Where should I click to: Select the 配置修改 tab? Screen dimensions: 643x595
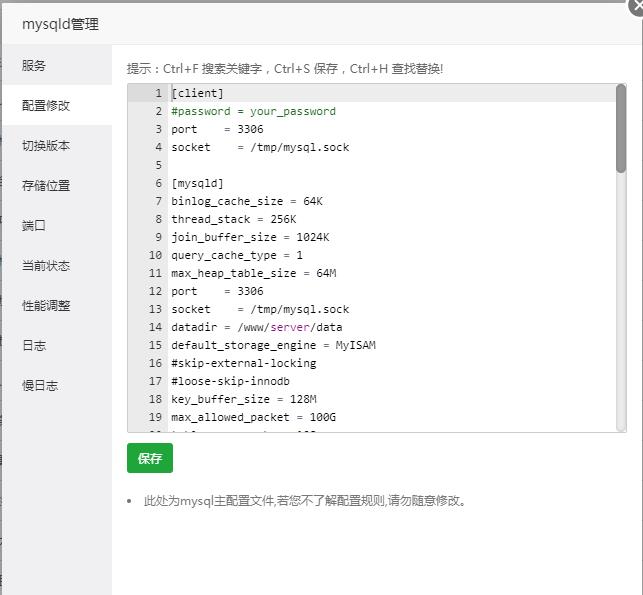pyautogui.click(x=57, y=105)
